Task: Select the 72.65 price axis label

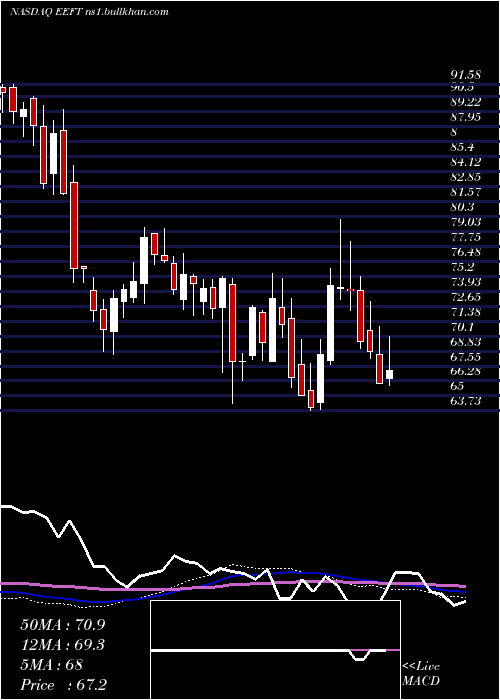Action: (x=466, y=297)
